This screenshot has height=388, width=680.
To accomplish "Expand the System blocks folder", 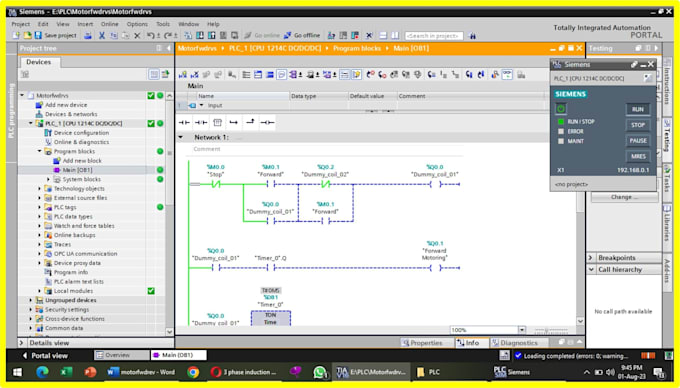I will (x=48, y=179).
